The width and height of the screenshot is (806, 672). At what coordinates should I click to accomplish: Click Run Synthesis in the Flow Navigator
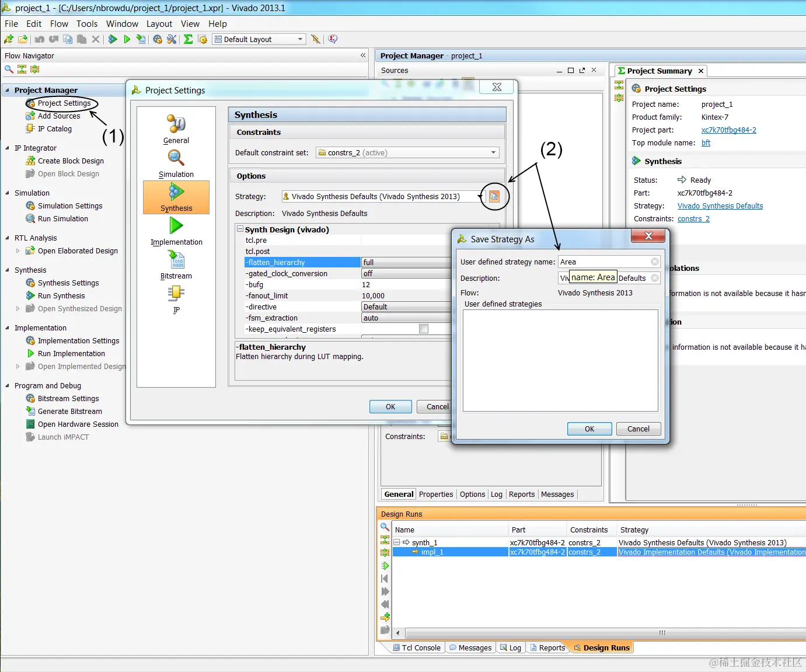click(61, 295)
